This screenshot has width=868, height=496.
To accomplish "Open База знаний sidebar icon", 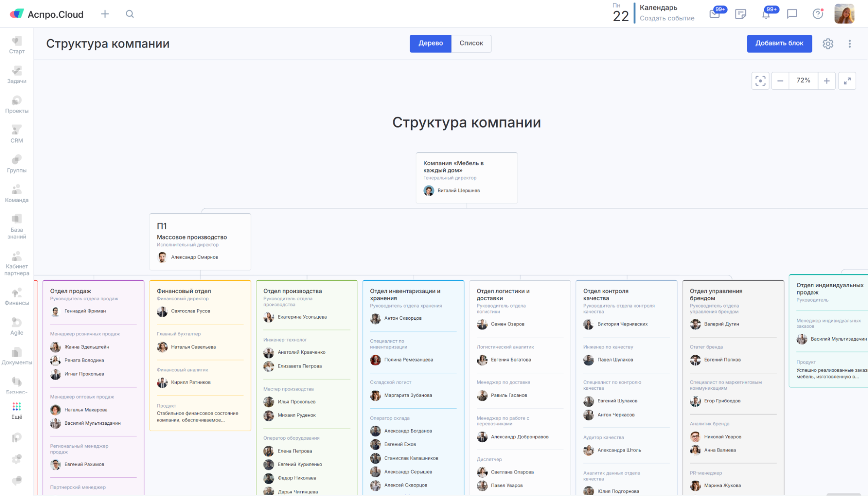I will (x=17, y=226).
